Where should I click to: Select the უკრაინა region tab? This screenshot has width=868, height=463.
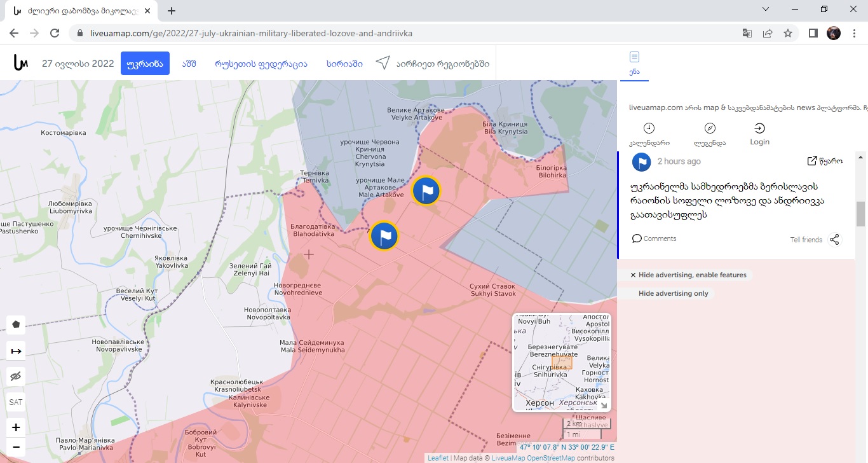[145, 64]
